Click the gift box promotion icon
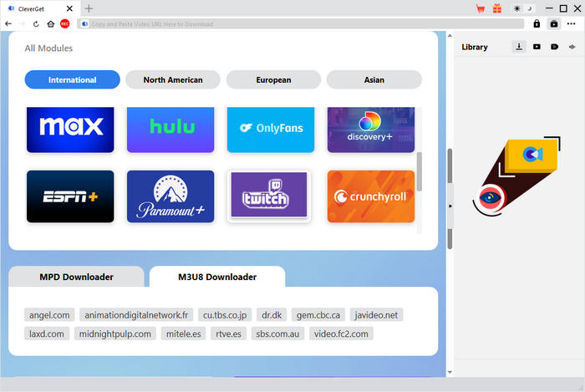The width and height of the screenshot is (585, 392). [x=497, y=8]
